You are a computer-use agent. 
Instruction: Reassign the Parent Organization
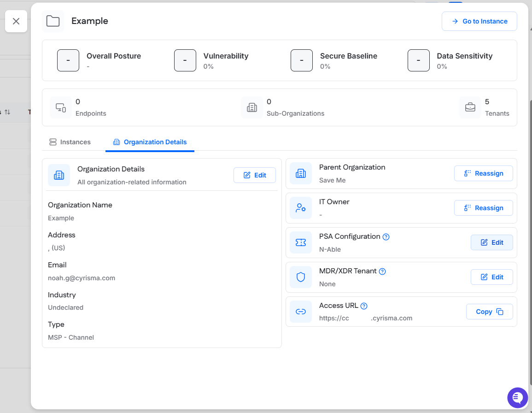pos(483,173)
